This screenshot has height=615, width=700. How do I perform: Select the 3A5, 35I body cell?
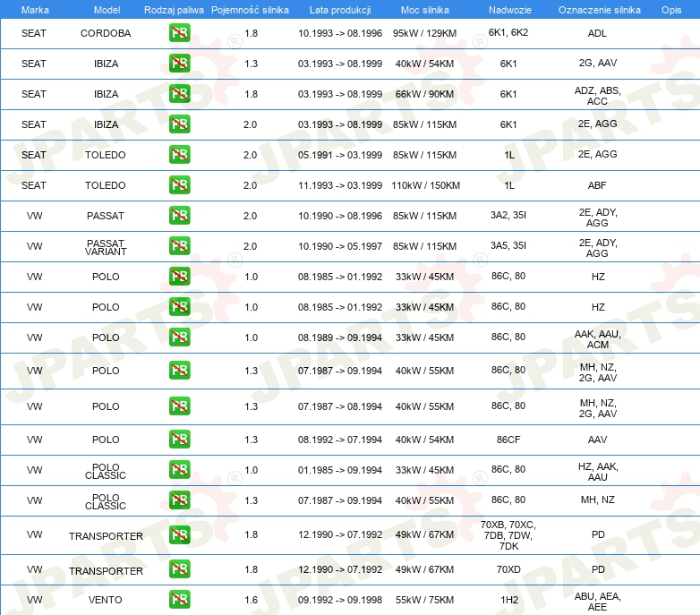(x=508, y=245)
